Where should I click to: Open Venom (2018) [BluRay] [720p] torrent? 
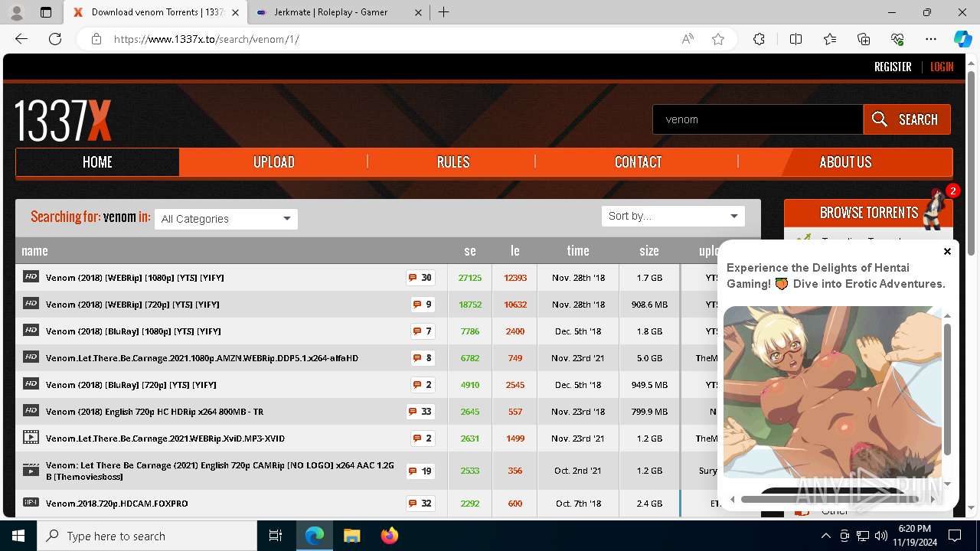coord(131,385)
